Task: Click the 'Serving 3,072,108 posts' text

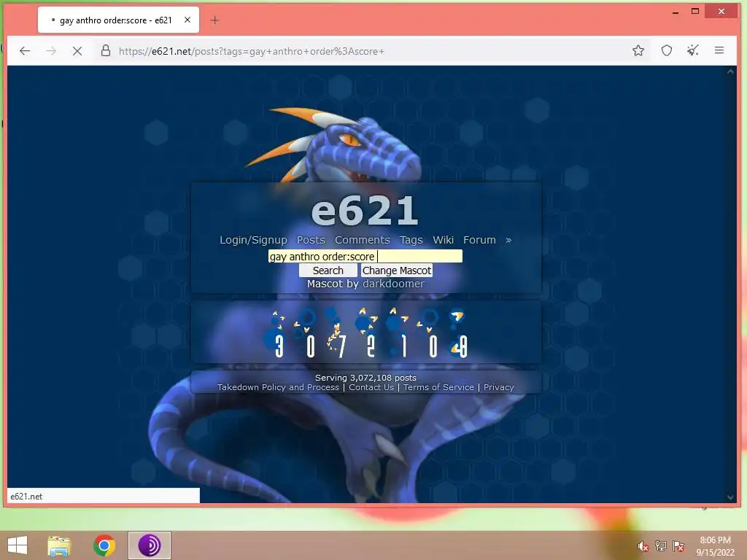Action: (365, 378)
